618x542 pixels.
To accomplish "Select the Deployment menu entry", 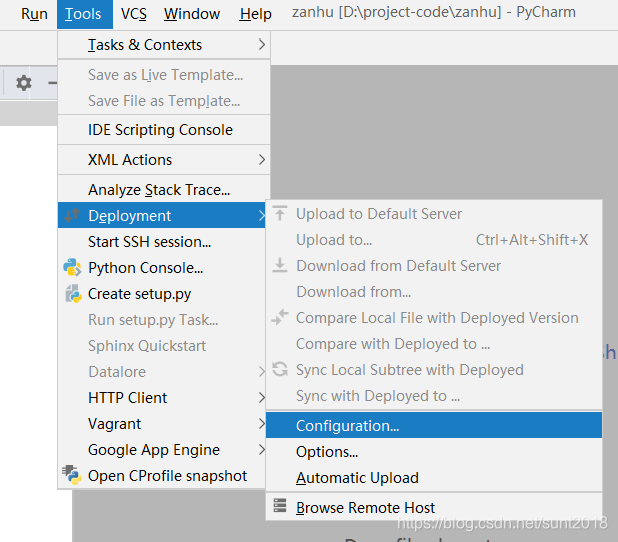I will click(x=162, y=216).
